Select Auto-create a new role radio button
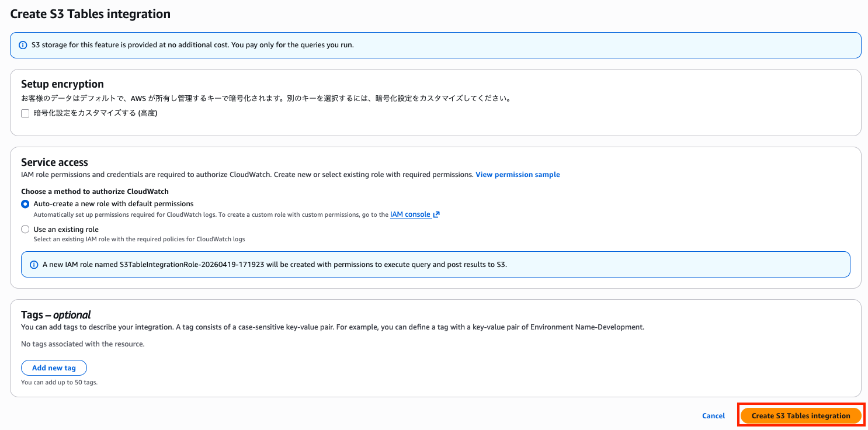The width and height of the screenshot is (868, 430). point(25,204)
